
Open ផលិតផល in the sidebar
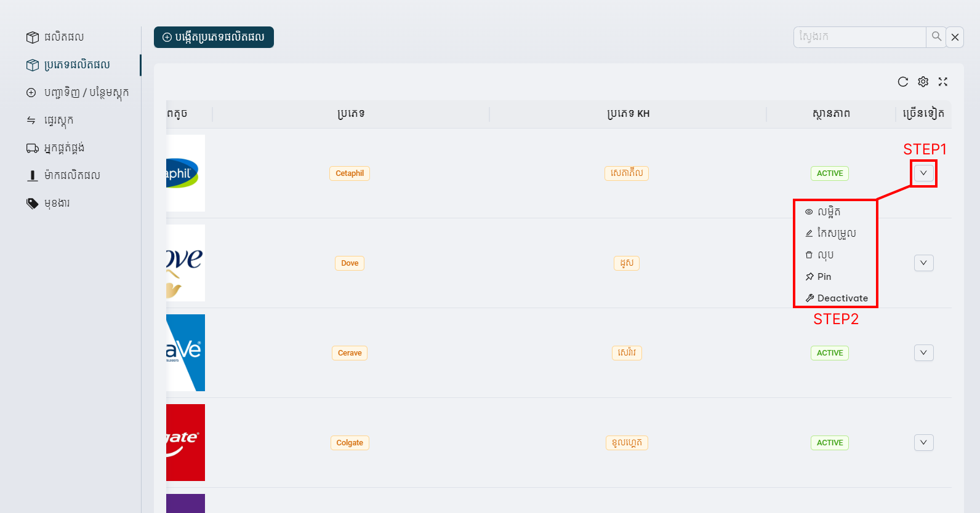click(x=63, y=37)
